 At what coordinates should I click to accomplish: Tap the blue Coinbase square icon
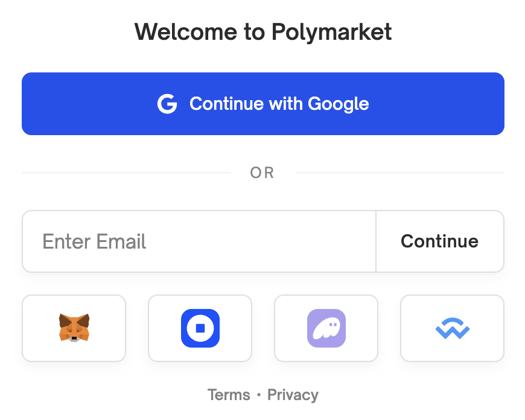click(200, 328)
